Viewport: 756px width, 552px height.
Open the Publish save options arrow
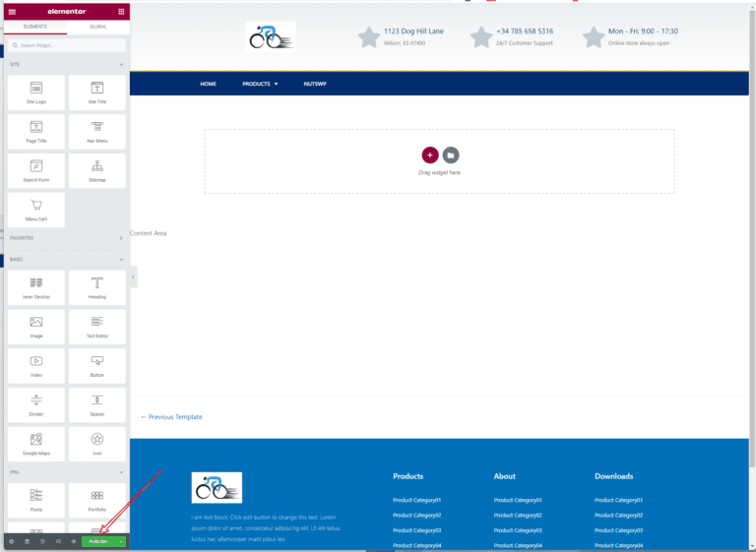pyautogui.click(x=121, y=541)
